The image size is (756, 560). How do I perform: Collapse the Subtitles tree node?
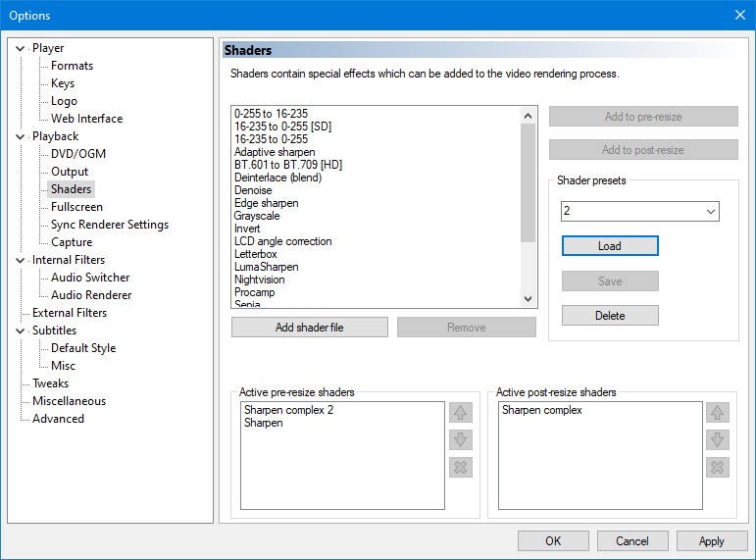pyautogui.click(x=21, y=331)
